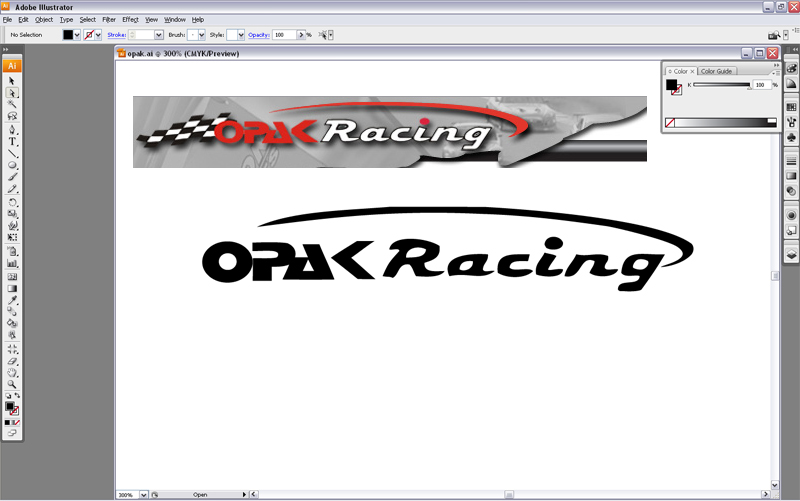Open fill color dropdown in control bar
This screenshot has height=501, width=800.
(77, 35)
